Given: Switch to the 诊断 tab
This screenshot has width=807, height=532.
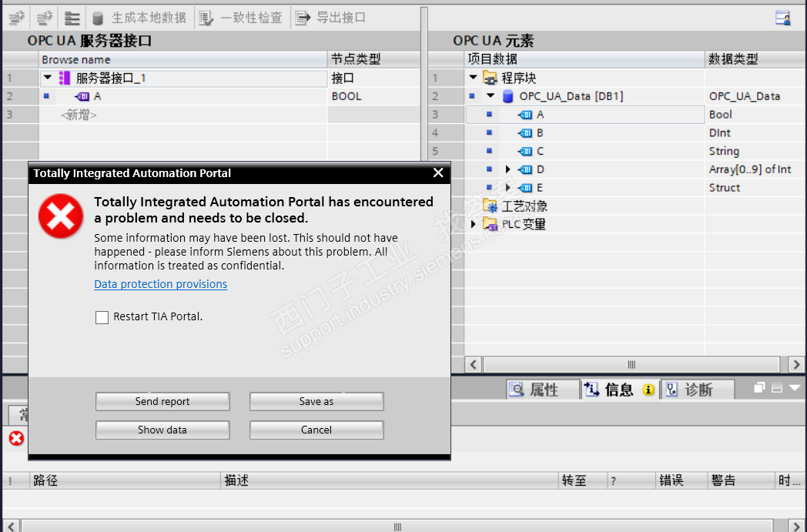Looking at the screenshot, I should [x=698, y=390].
